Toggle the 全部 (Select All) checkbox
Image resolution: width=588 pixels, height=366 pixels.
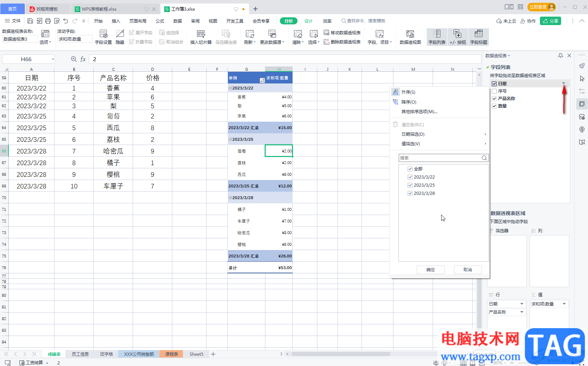(410, 169)
